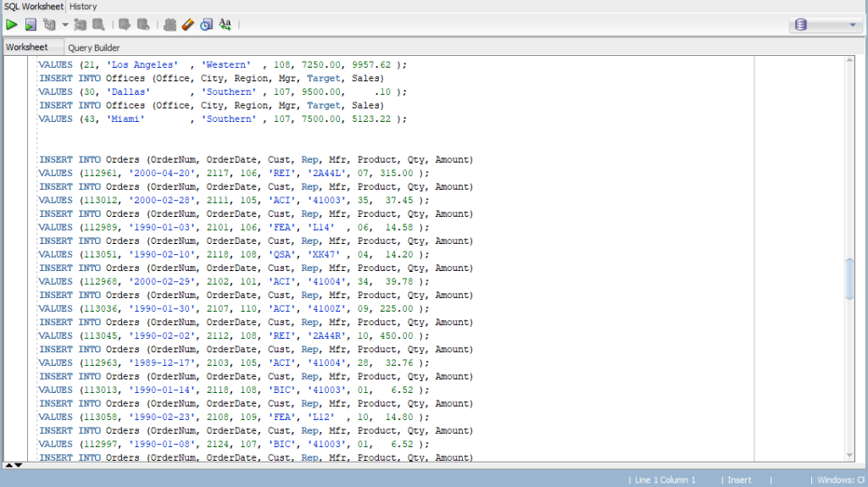Click the scroll up arrow of editor
Viewport: 868px width, 487px height.
click(x=849, y=60)
